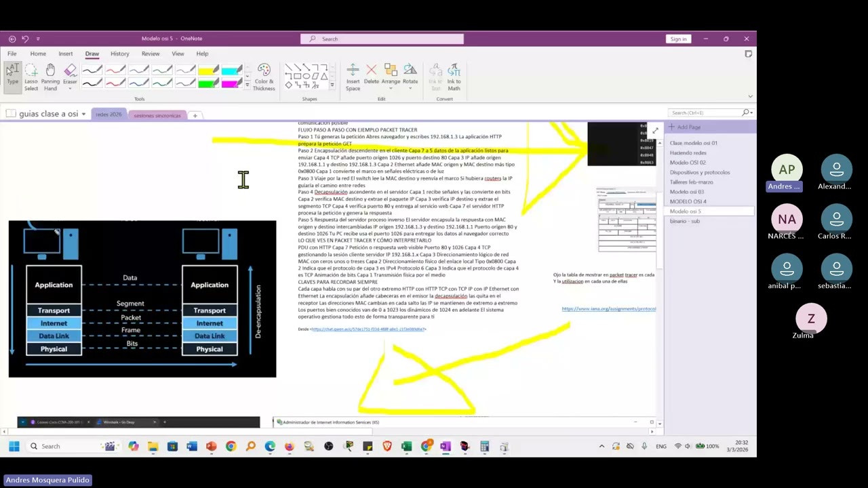This screenshot has height=488, width=868.
Task: Click the Sign in button
Action: pyautogui.click(x=678, y=39)
